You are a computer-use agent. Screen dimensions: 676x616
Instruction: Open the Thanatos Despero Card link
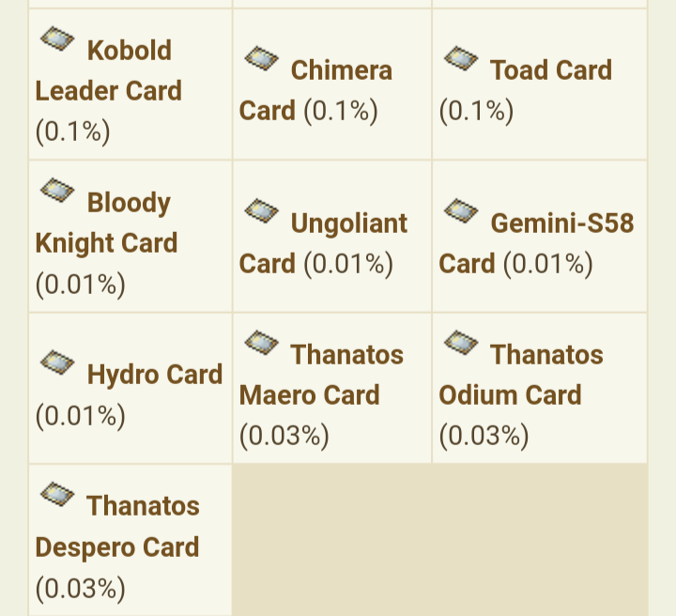(x=117, y=527)
